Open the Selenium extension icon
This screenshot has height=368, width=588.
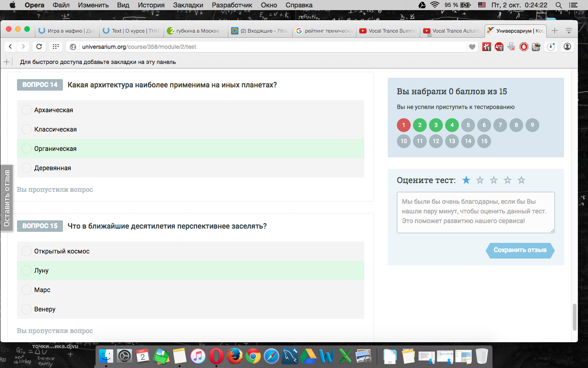[x=536, y=46]
